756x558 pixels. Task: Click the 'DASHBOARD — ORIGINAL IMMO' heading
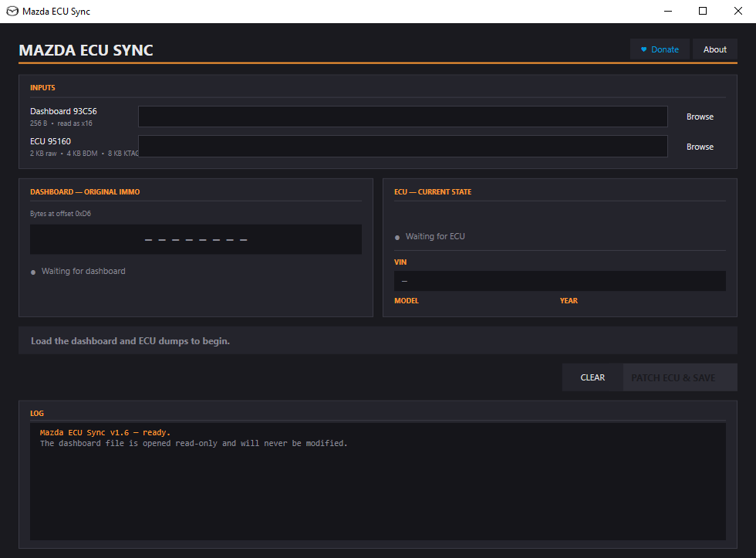point(85,192)
